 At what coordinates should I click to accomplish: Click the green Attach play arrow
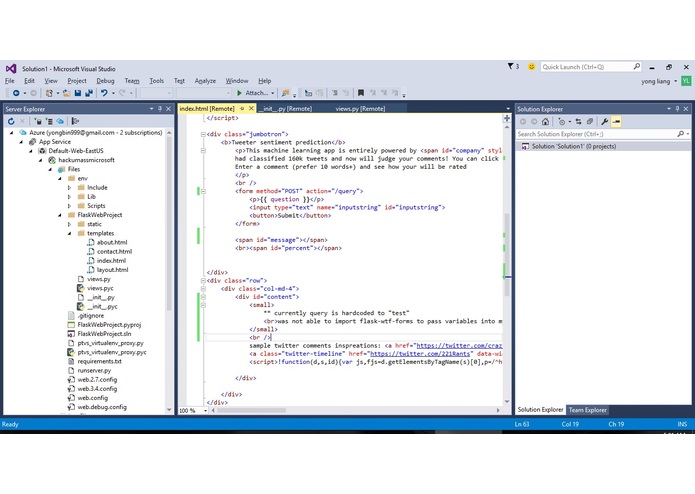click(x=239, y=93)
